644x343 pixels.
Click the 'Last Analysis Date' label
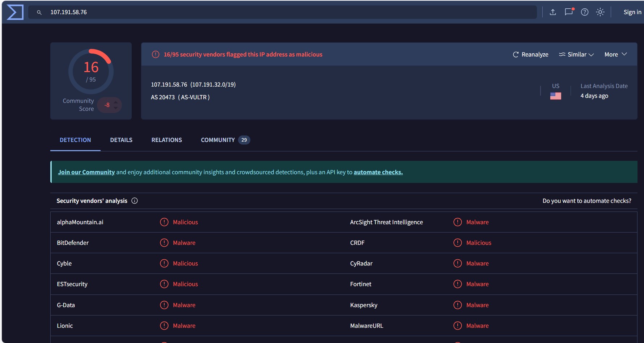click(x=604, y=86)
